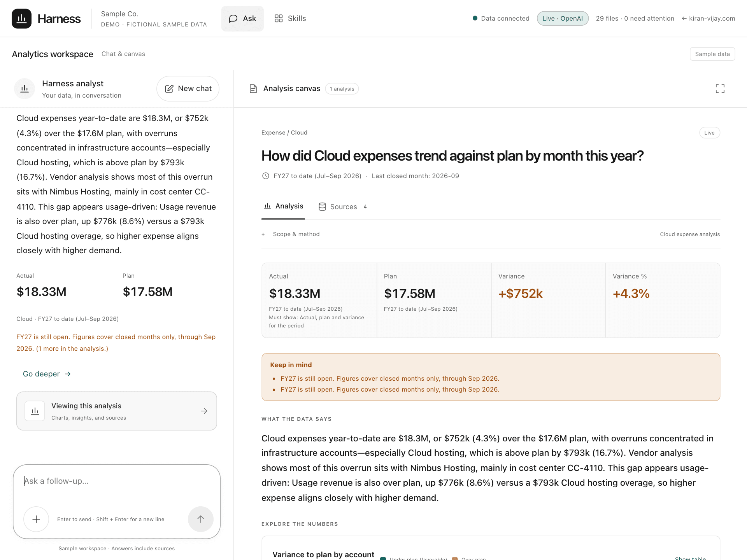Click the Expense / Cloud breadcrumb

(x=284, y=133)
